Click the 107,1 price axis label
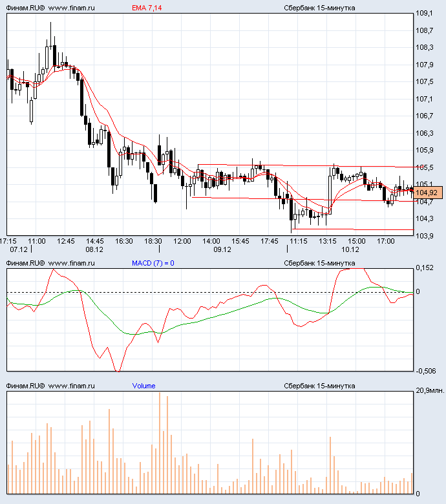The width and height of the screenshot is (446, 504). click(425, 99)
